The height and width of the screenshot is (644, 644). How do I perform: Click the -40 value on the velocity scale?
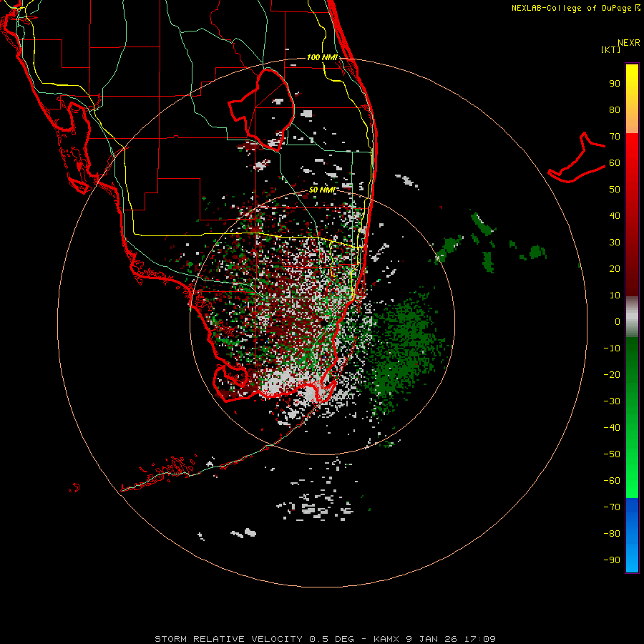coord(612,428)
